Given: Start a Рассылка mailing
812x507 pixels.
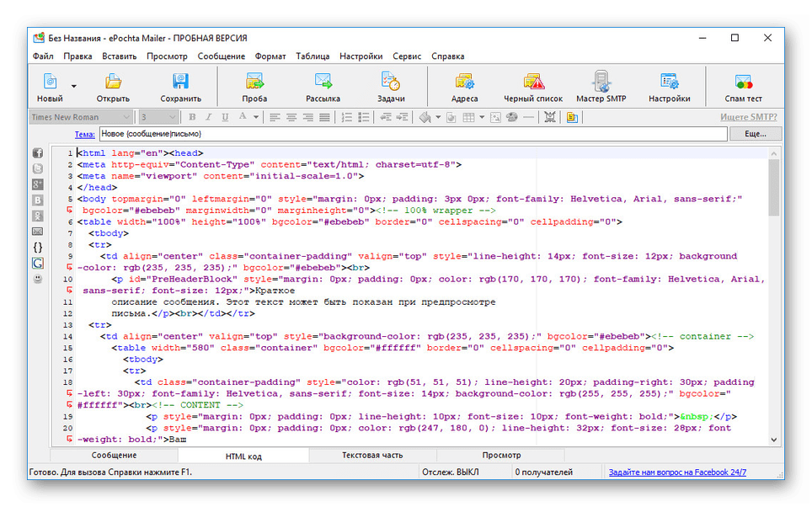Looking at the screenshot, I should (x=323, y=85).
